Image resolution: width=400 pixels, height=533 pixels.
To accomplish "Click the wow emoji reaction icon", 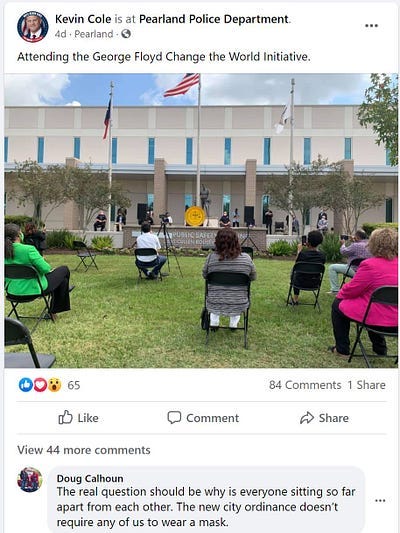I will (54, 385).
